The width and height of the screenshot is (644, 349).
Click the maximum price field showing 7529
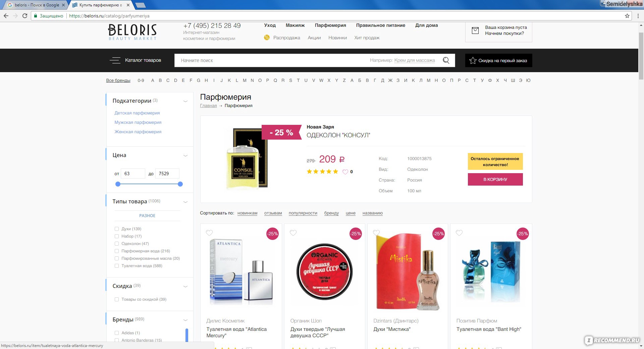(x=167, y=173)
